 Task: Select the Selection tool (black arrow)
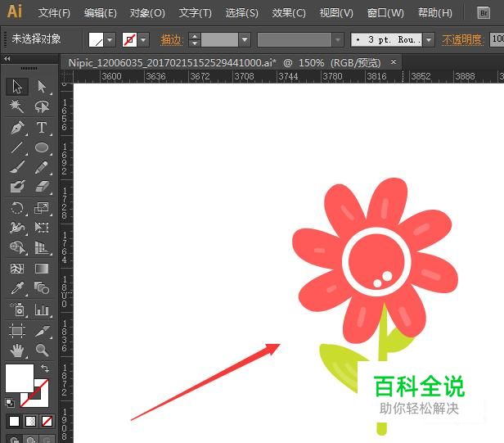(17, 87)
